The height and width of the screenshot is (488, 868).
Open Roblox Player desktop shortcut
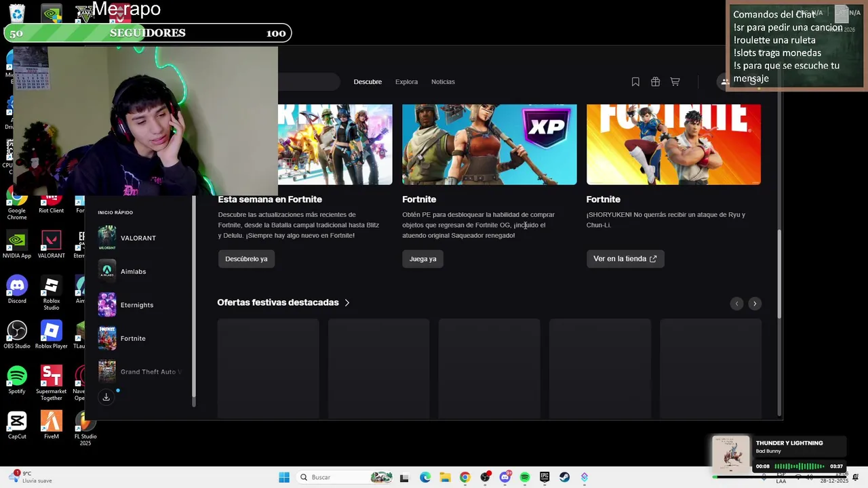point(51,335)
